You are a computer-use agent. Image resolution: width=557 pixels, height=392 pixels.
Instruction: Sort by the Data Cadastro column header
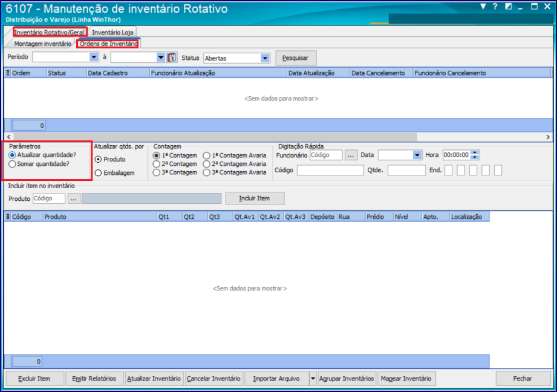click(118, 73)
